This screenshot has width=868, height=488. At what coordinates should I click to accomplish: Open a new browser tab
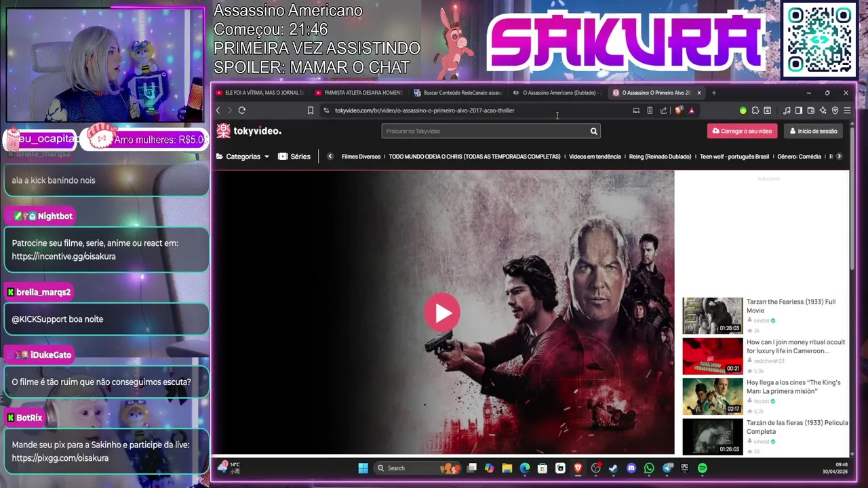click(x=713, y=93)
